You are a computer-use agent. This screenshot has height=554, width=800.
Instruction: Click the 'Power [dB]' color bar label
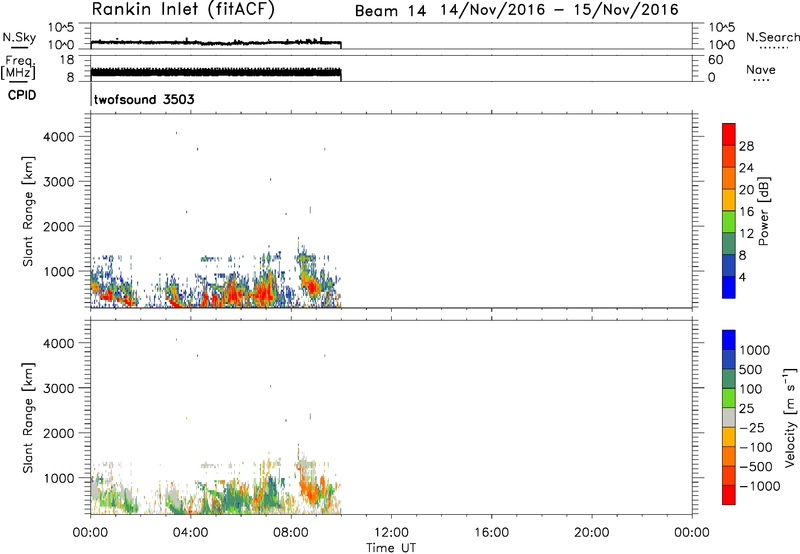pos(763,211)
